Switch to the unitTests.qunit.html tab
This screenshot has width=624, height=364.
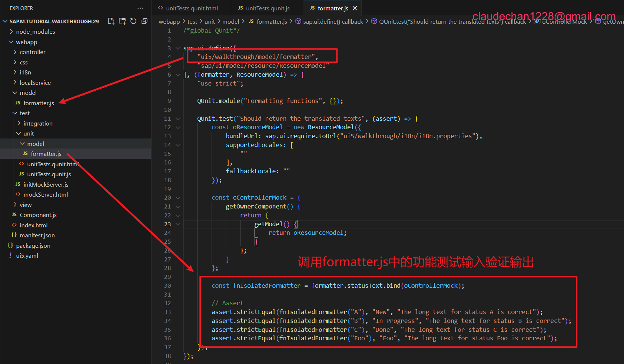[x=192, y=8]
